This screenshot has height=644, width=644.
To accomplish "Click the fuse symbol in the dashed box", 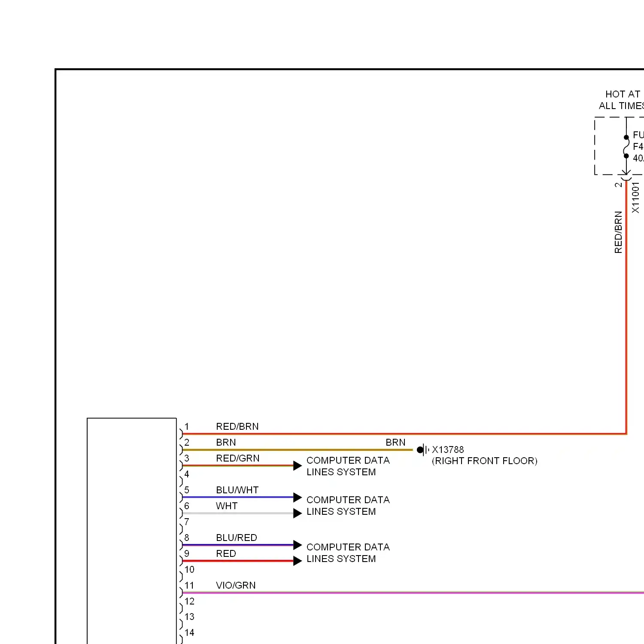I will [626, 147].
